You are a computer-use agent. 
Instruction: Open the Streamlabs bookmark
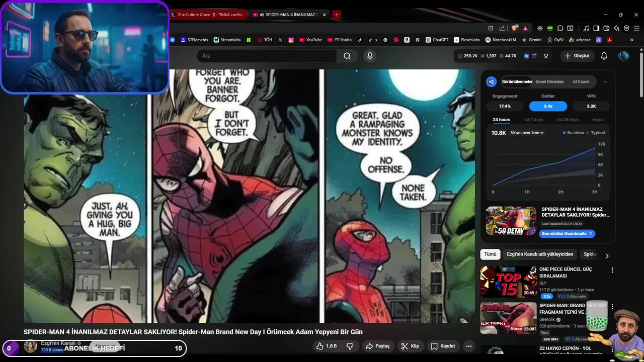click(x=227, y=40)
